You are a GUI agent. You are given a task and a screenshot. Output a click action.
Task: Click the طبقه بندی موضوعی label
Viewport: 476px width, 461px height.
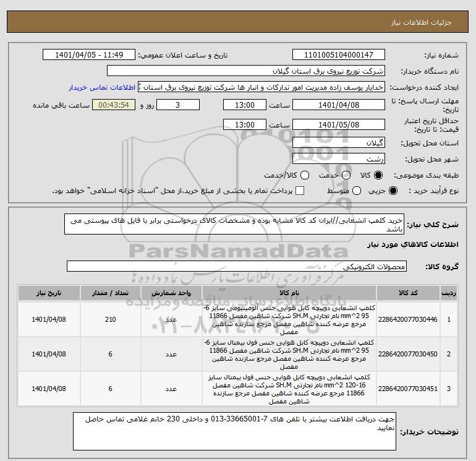pos(426,176)
